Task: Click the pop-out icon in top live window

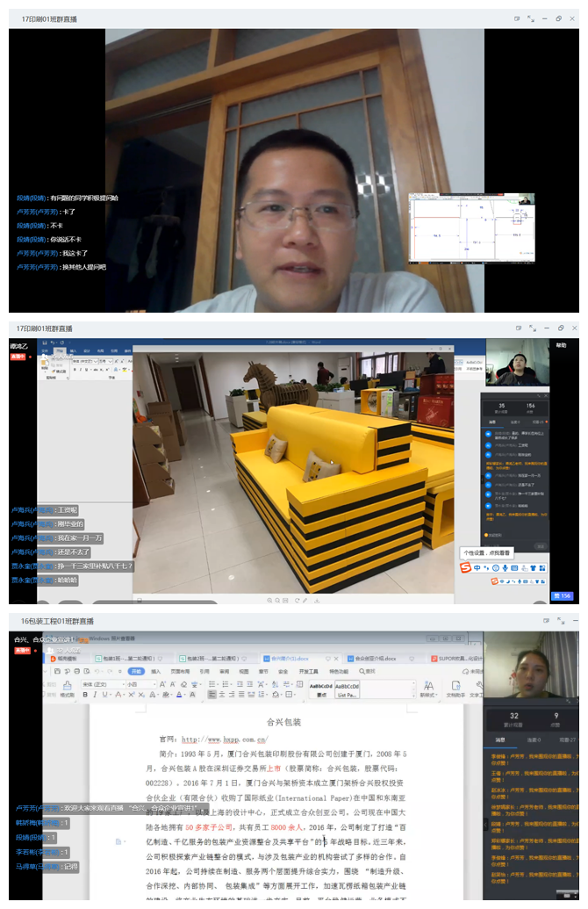Action: click(518, 18)
